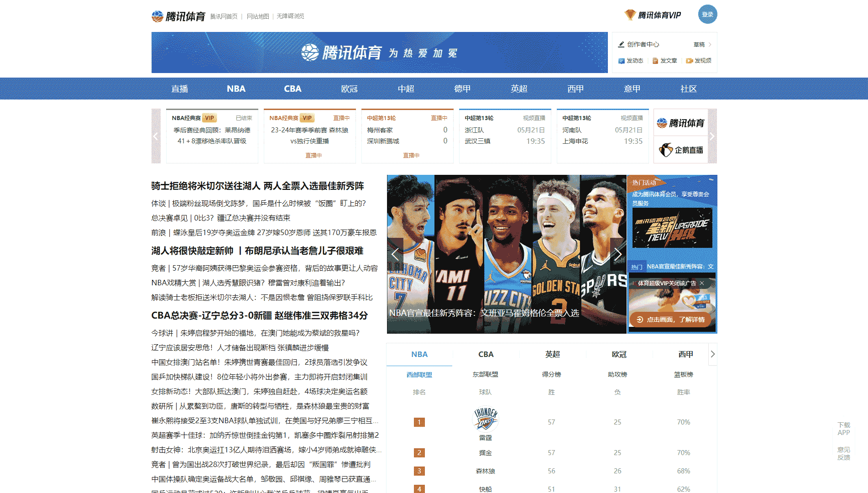Open the 草稿 drafts chevron
Screen dimensions: 868x493
pos(710,44)
